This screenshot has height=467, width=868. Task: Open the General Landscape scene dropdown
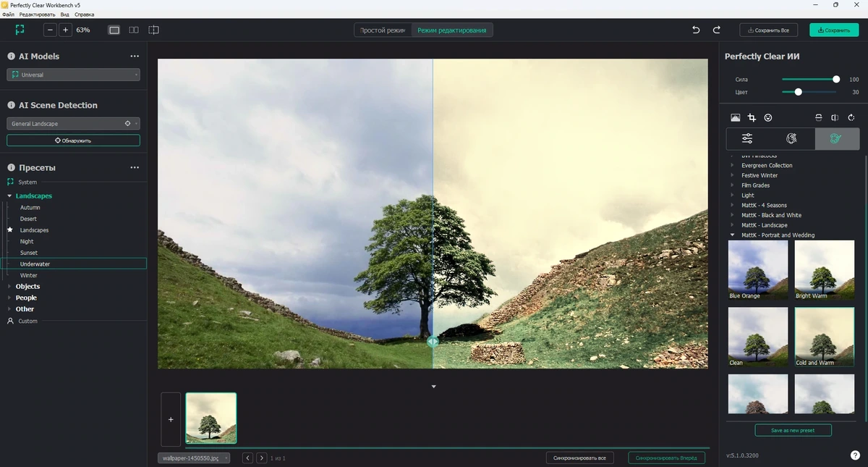tap(73, 124)
